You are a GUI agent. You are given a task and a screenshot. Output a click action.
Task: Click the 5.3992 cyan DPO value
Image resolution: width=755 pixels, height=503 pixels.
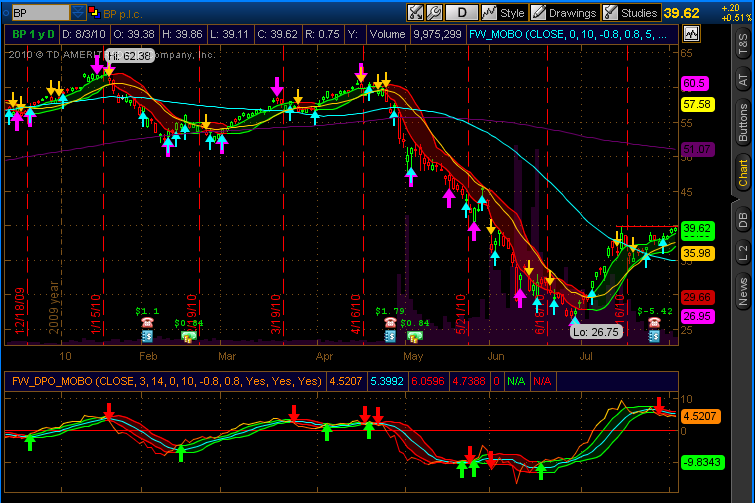pos(387,381)
